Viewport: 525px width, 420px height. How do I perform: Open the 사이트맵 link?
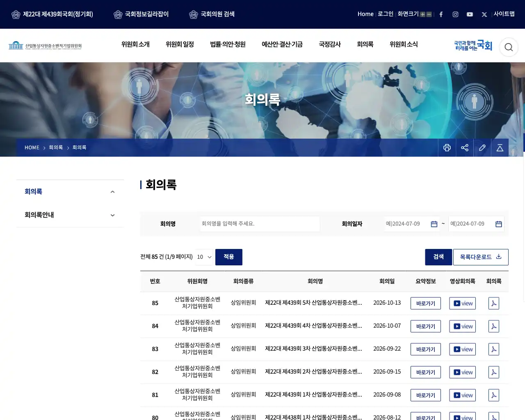click(x=504, y=14)
